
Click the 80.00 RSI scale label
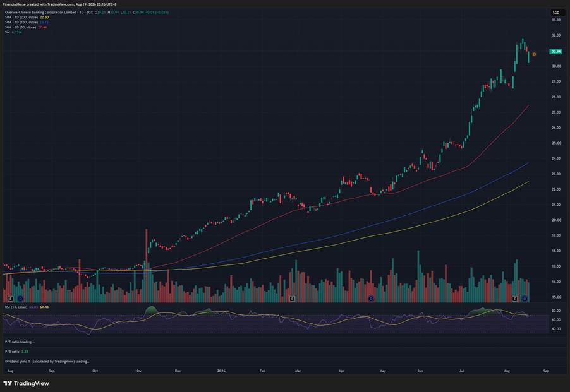coord(556,311)
